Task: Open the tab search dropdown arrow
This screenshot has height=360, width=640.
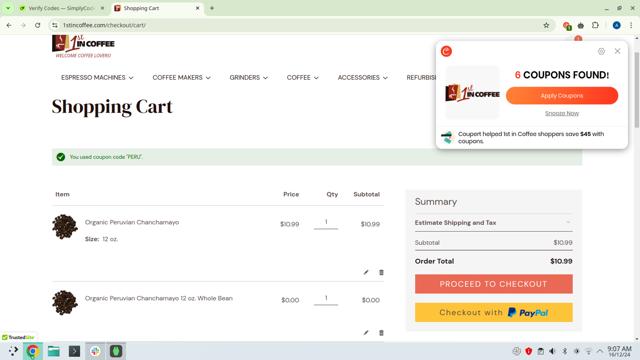Action: 8,8
